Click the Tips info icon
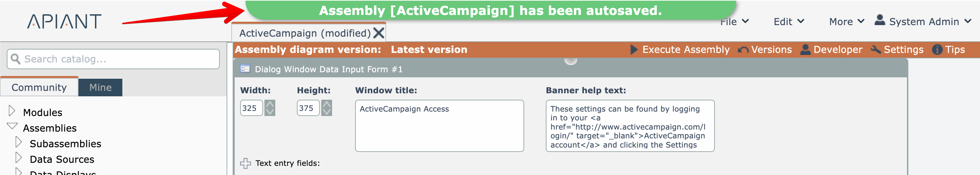The height and width of the screenshot is (175, 980). [937, 50]
